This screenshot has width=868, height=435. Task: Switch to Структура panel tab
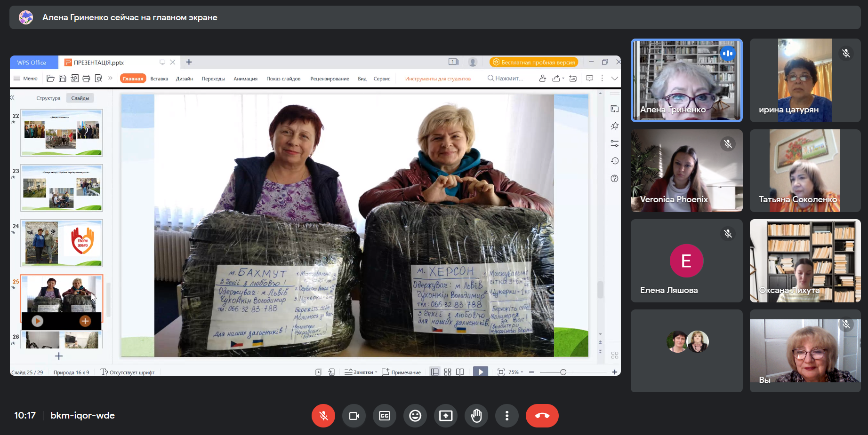click(48, 98)
